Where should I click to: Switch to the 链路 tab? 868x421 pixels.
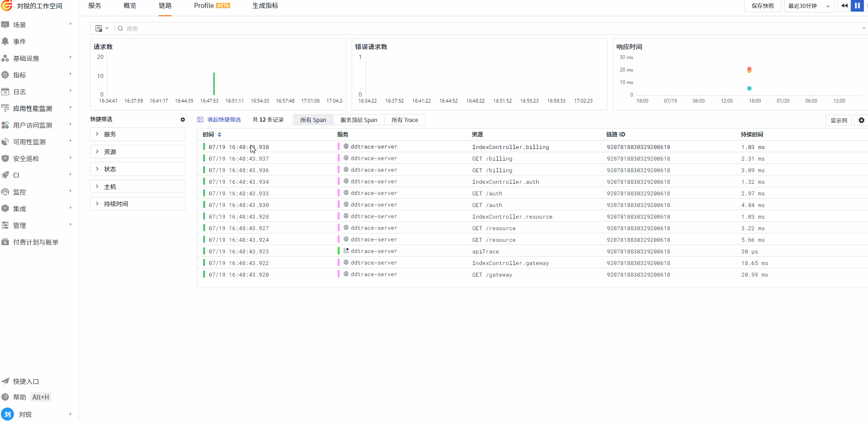click(165, 6)
